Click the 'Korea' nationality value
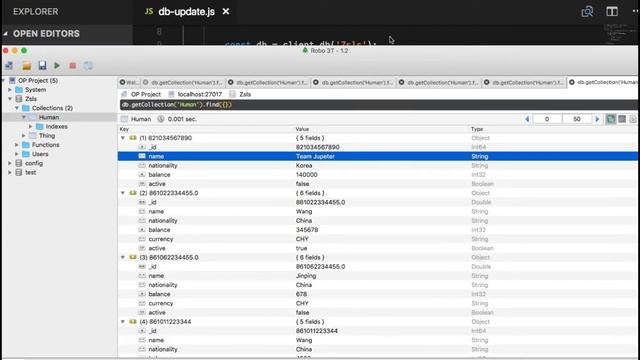Screen dimensions: 640x360 tap(304, 166)
